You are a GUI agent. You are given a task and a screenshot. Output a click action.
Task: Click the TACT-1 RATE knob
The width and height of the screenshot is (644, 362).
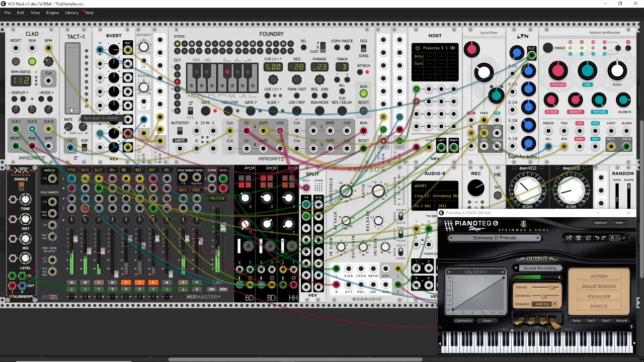click(68, 127)
